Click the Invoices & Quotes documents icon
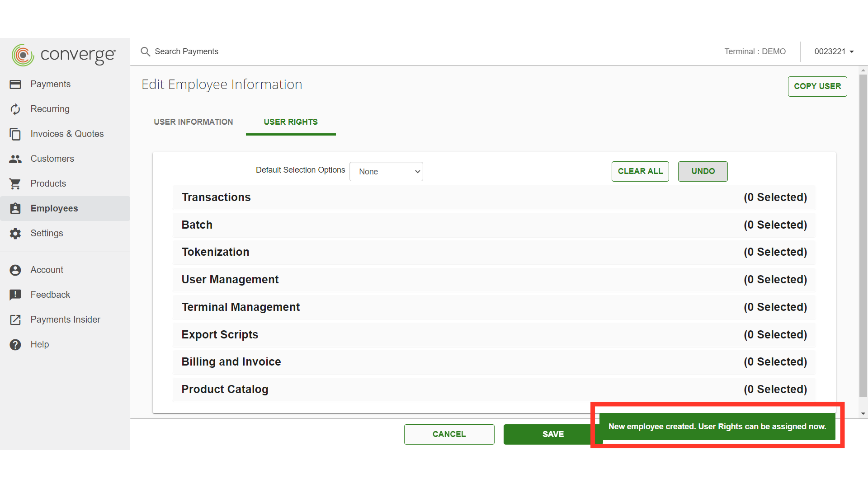 coord(15,134)
